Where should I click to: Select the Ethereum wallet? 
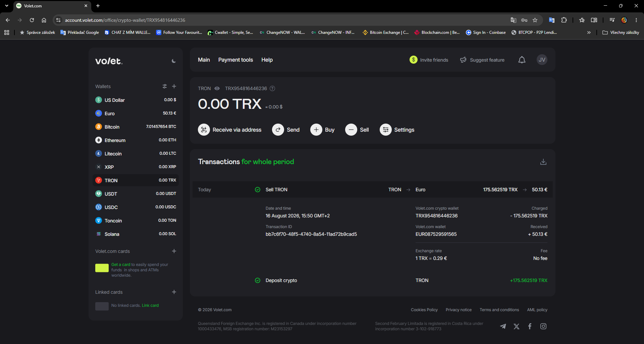[136, 140]
